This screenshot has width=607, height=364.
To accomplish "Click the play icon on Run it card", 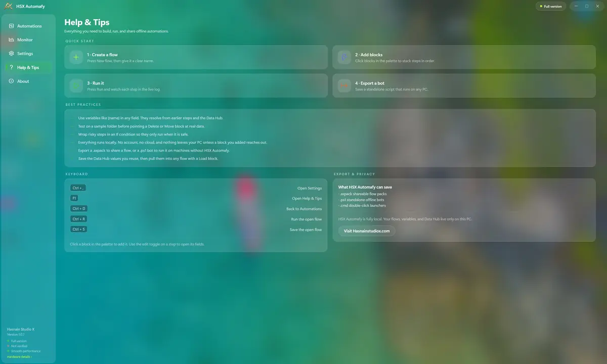I will coord(76,86).
